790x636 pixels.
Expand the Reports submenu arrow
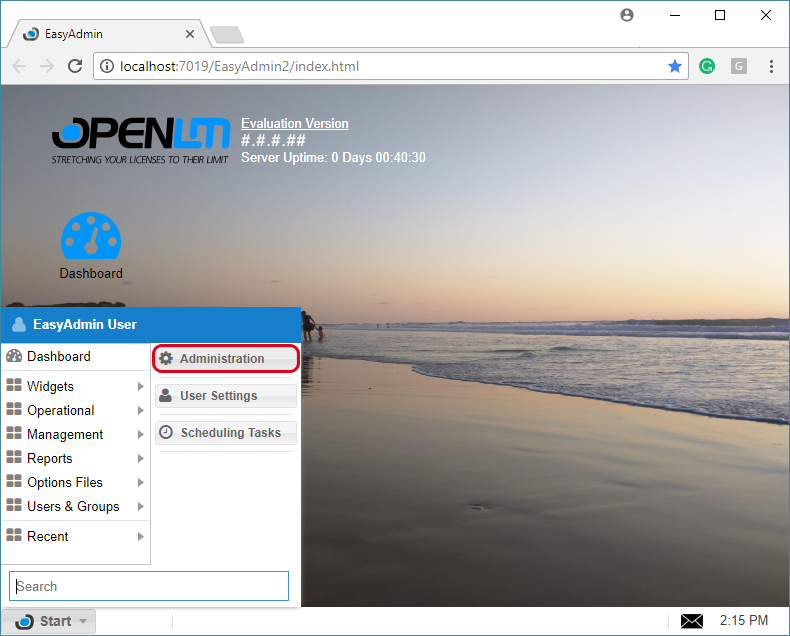click(141, 459)
